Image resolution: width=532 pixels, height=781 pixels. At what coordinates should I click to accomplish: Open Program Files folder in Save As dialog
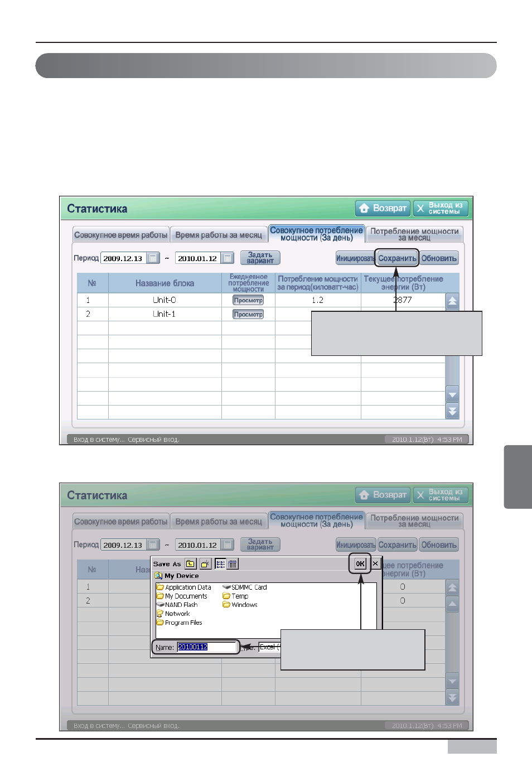179,623
